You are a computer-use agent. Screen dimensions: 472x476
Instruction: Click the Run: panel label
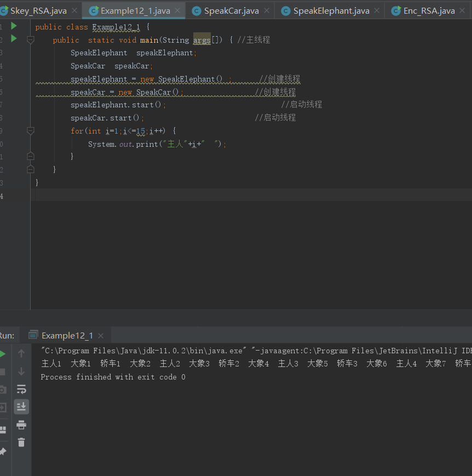[7, 335]
